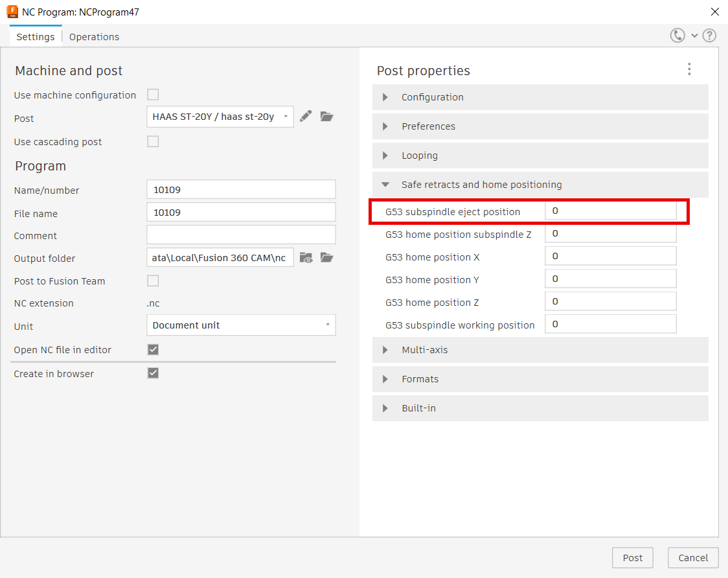728x578 pixels.
Task: Enable Use machine configuration checkbox
Action: [153, 95]
